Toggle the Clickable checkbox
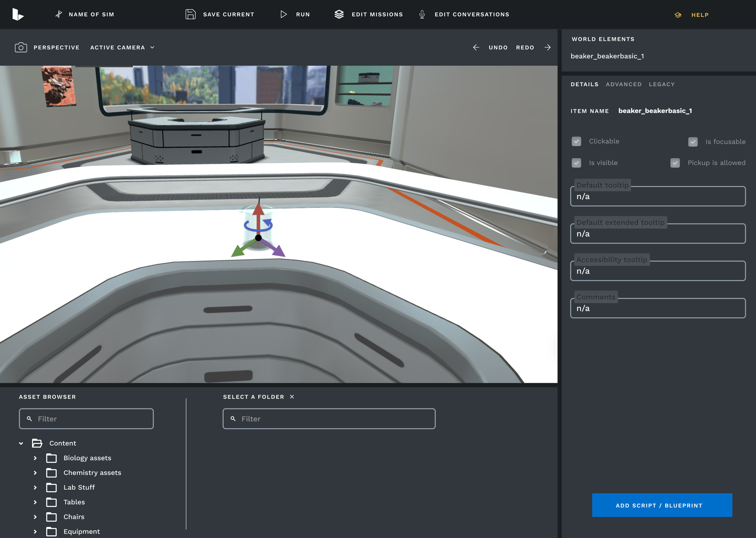The image size is (756, 538). point(576,141)
